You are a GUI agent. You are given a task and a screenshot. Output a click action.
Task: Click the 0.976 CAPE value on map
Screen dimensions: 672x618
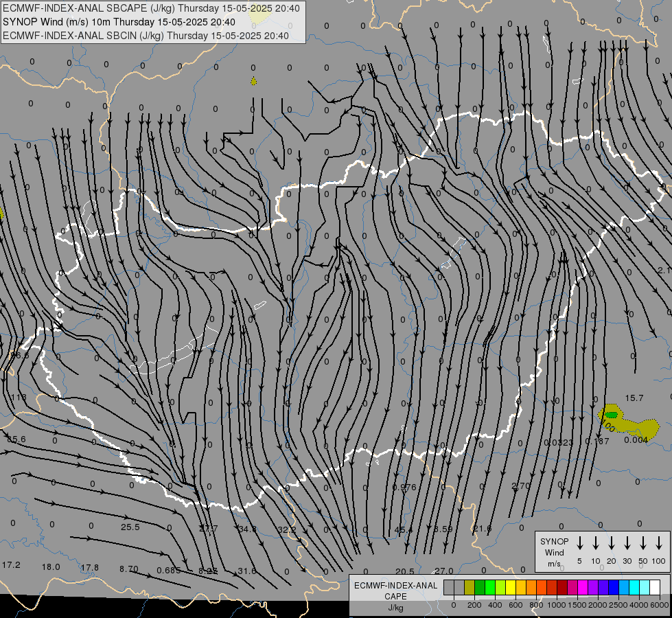404,488
